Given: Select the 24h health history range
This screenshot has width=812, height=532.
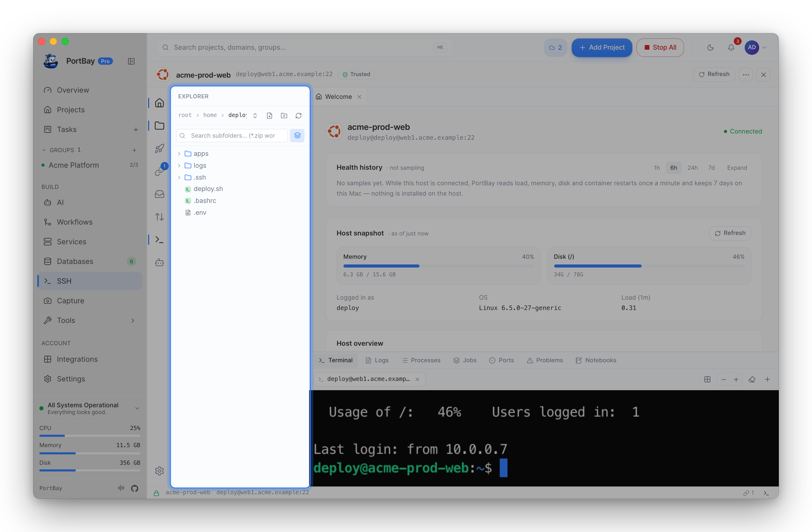Looking at the screenshot, I should 693,168.
